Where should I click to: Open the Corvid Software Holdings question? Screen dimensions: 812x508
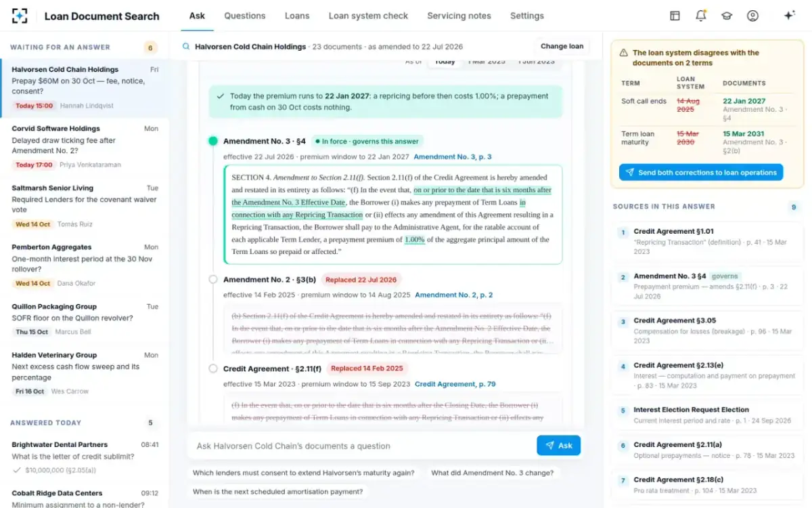coord(85,146)
